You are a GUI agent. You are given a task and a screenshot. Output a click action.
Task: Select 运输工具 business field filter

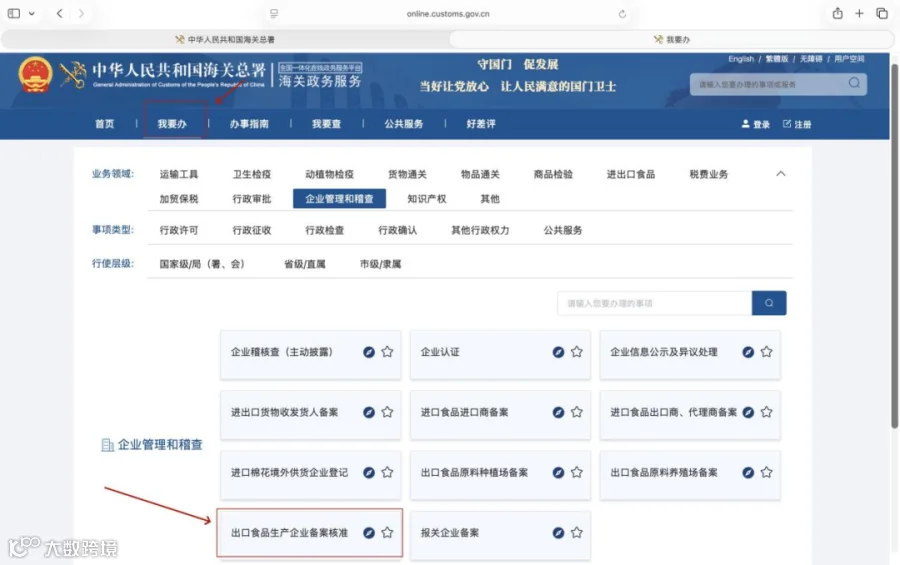tap(179, 174)
